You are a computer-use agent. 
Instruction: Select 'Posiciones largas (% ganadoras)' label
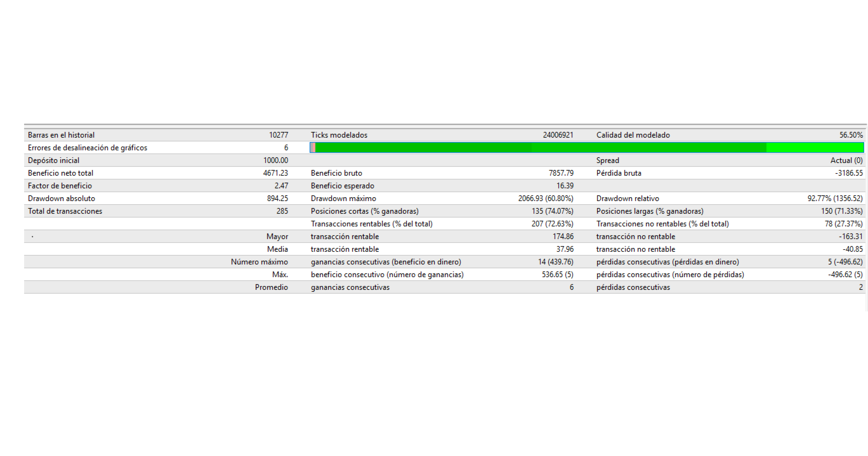tap(650, 211)
